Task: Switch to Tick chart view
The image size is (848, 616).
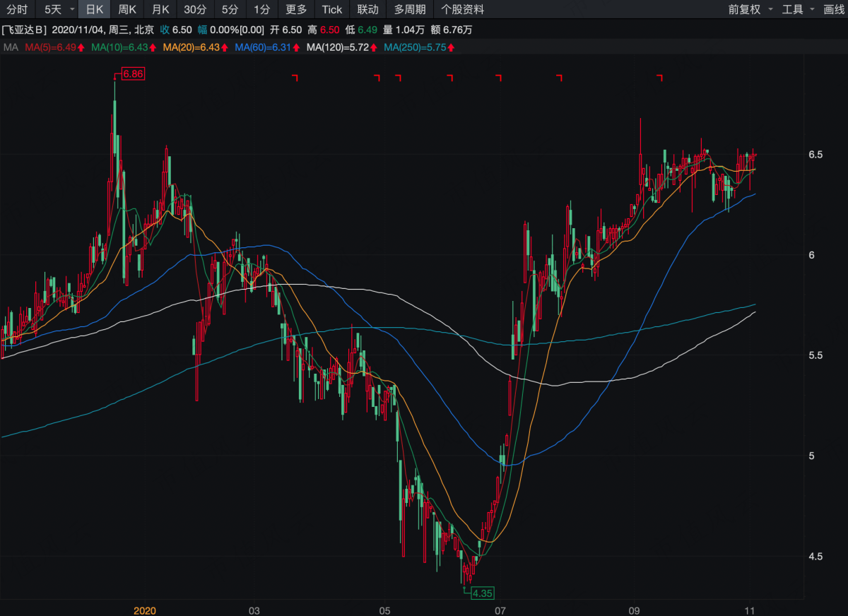Action: click(332, 9)
